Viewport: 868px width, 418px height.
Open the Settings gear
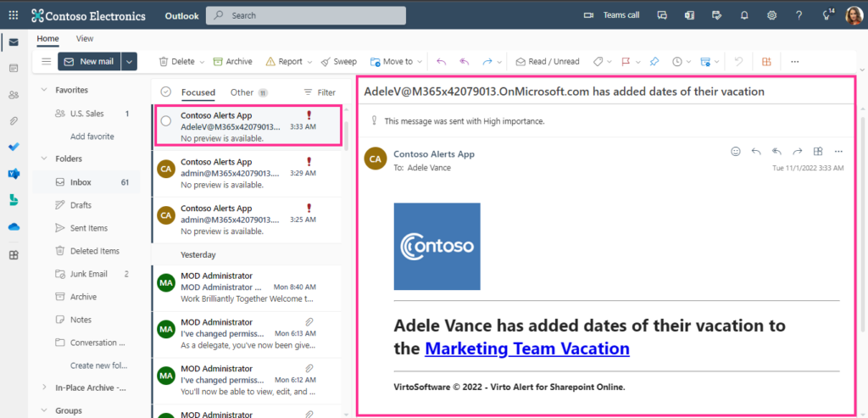click(x=771, y=15)
